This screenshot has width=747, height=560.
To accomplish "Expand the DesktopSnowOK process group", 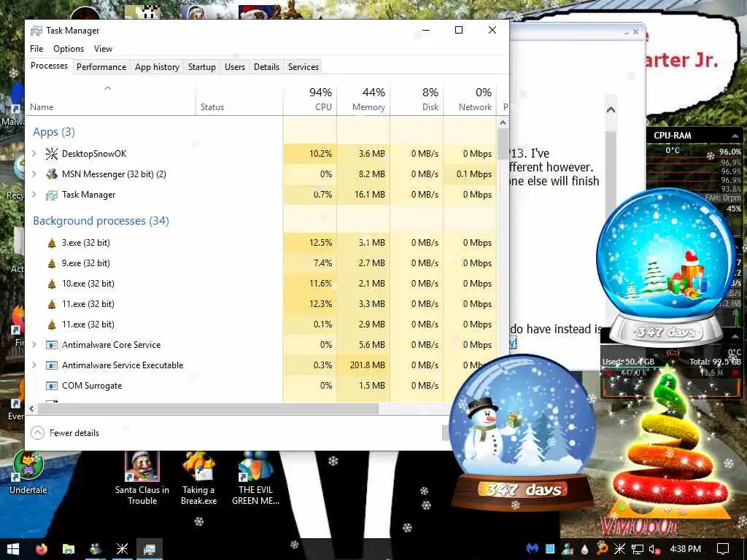I will click(34, 153).
